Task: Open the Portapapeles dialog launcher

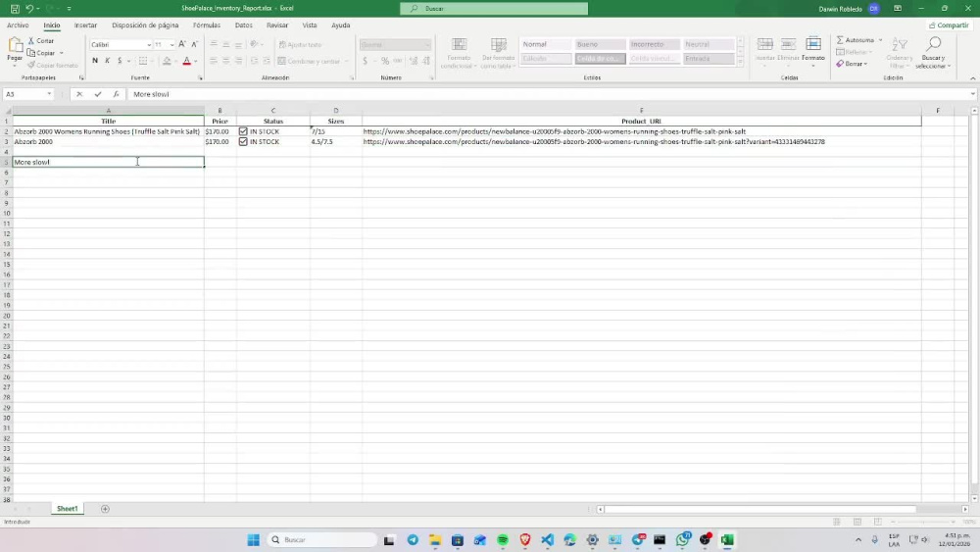Action: tap(81, 78)
